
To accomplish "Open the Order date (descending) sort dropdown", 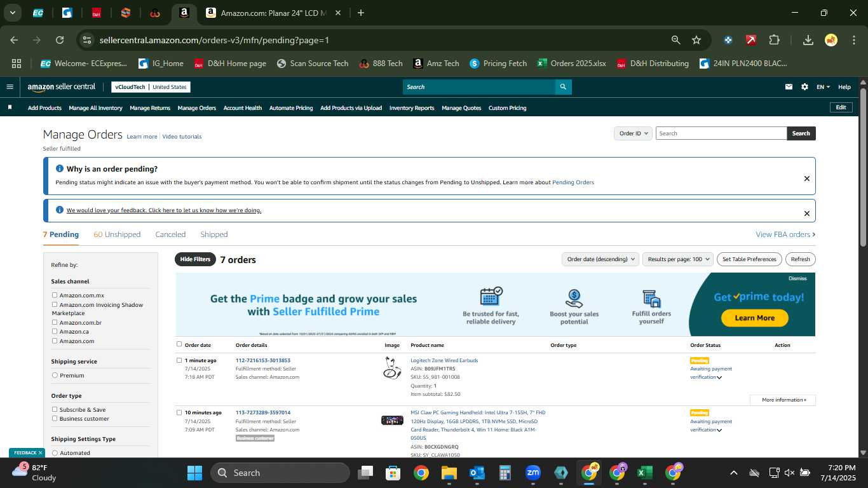I will click(x=600, y=259).
